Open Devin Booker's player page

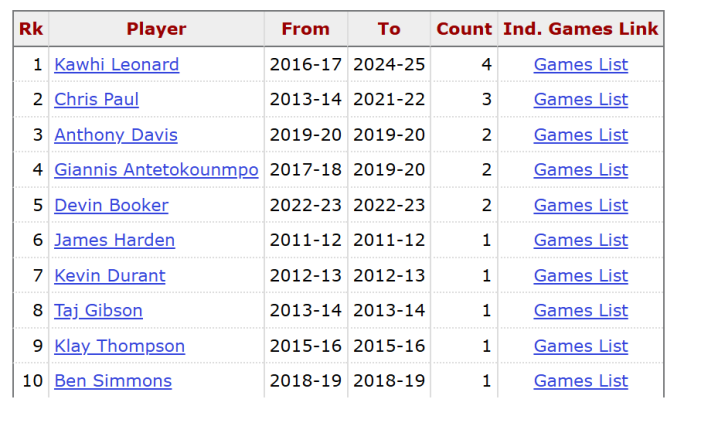tap(111, 205)
